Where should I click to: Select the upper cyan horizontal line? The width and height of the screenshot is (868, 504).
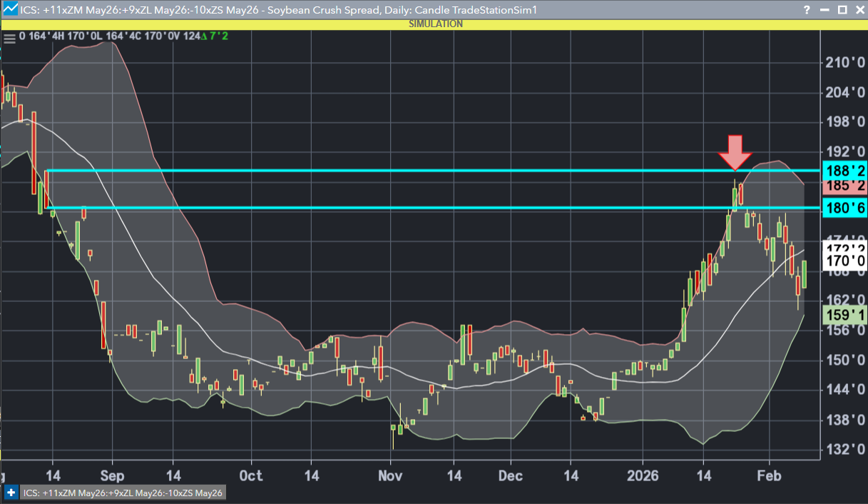tap(434, 171)
